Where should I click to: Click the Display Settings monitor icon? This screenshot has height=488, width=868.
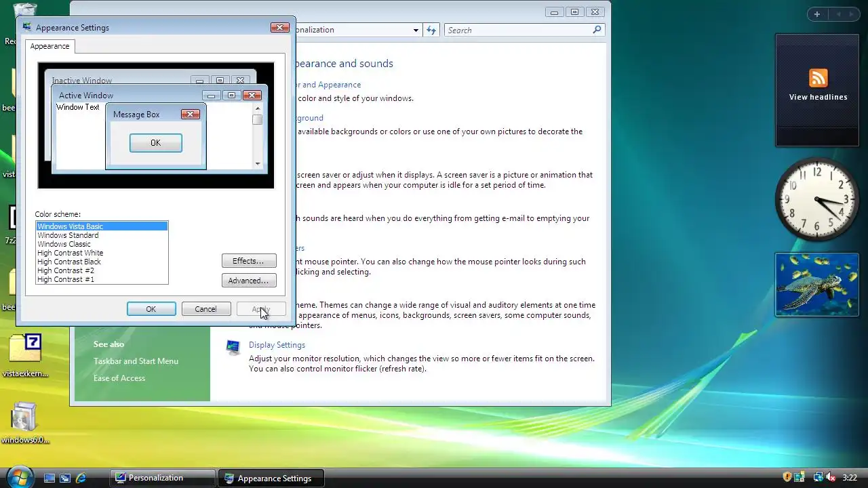click(x=233, y=348)
